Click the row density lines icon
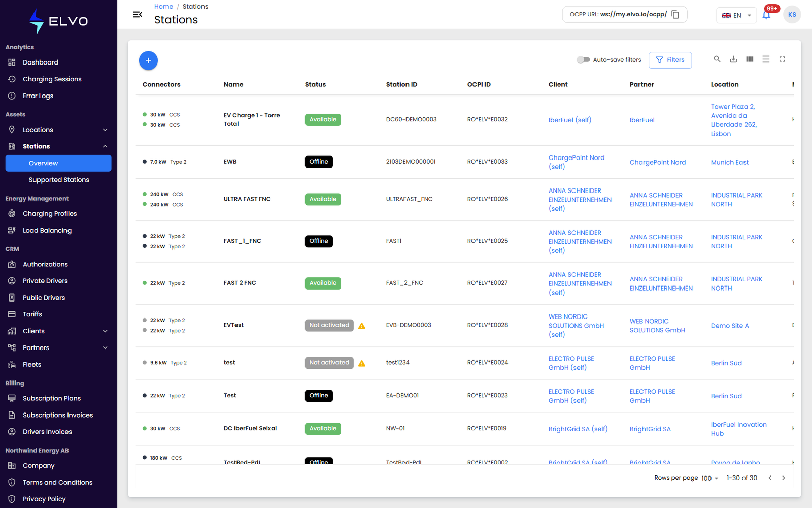This screenshot has width=812, height=508. [x=766, y=59]
